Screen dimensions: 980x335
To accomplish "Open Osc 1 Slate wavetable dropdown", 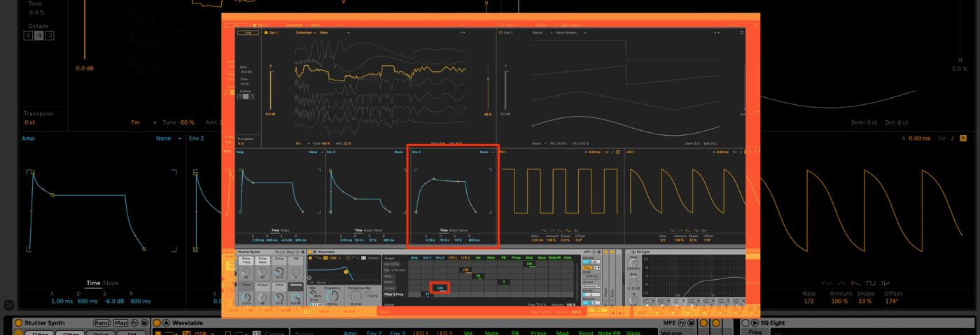I will [335, 33].
